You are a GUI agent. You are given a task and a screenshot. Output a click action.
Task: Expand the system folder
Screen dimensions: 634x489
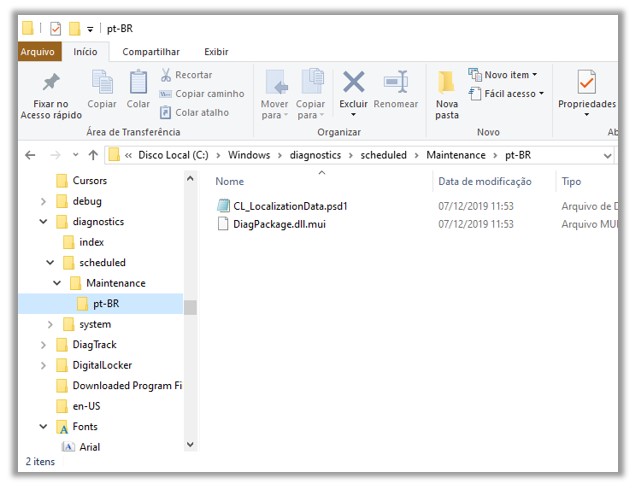[x=50, y=324]
